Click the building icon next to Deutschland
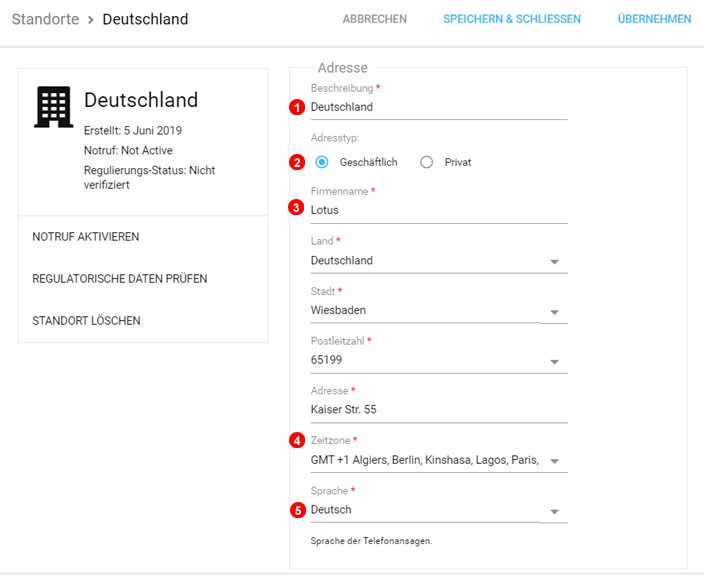This screenshot has width=706, height=576. [53, 107]
